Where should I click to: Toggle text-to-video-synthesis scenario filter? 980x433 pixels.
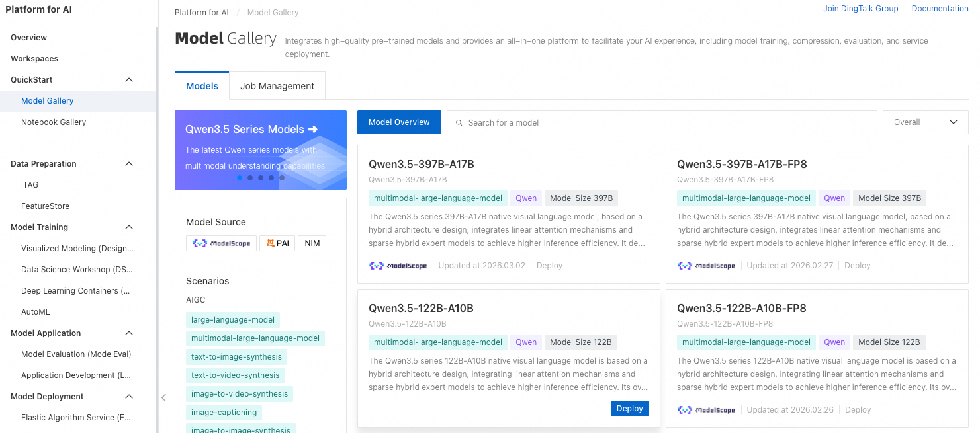pyautogui.click(x=236, y=375)
